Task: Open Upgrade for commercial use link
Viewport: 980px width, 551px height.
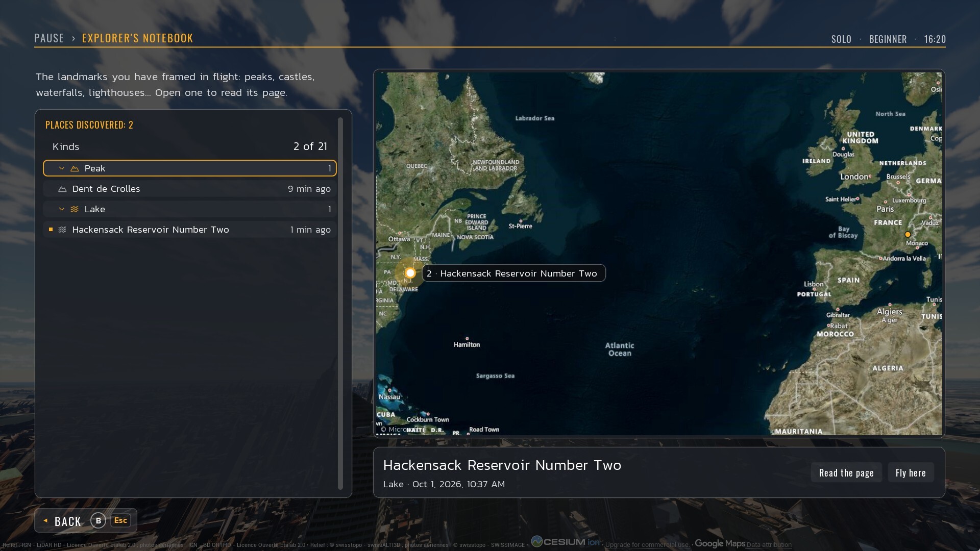Action: tap(647, 544)
